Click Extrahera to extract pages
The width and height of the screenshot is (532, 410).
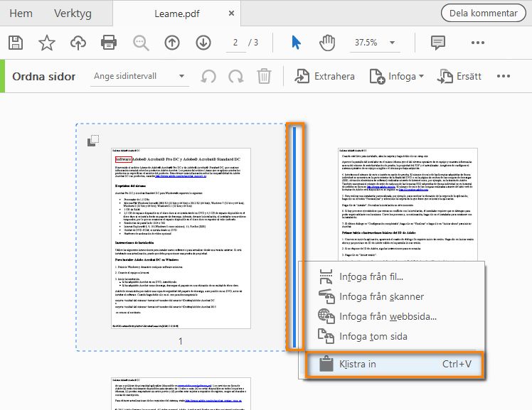click(x=325, y=76)
